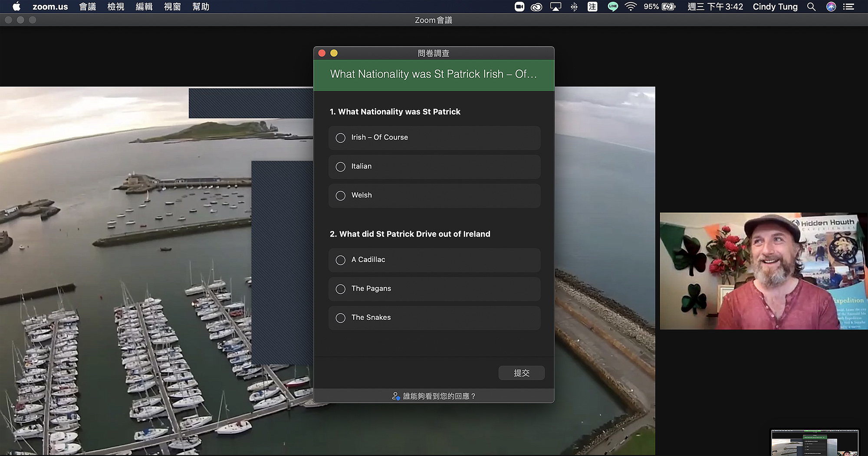The image size is (868, 456).
Task: Open the Cindy Tung user menu
Action: pos(775,7)
